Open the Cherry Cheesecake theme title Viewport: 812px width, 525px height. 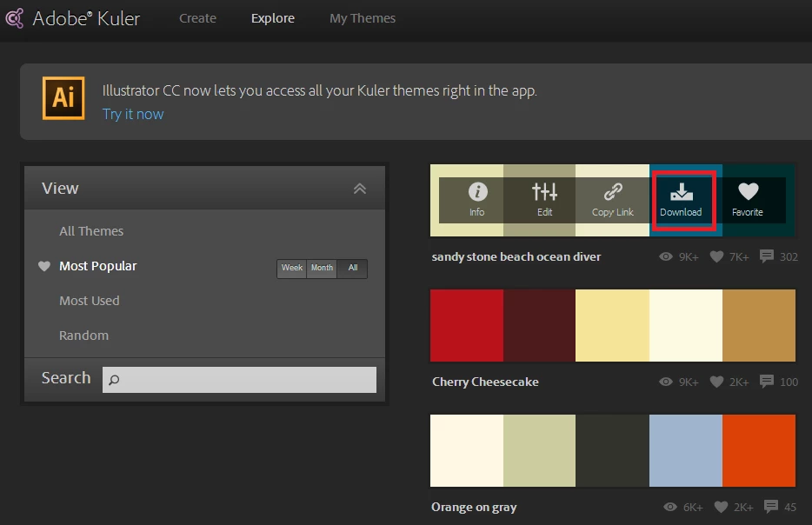point(485,382)
